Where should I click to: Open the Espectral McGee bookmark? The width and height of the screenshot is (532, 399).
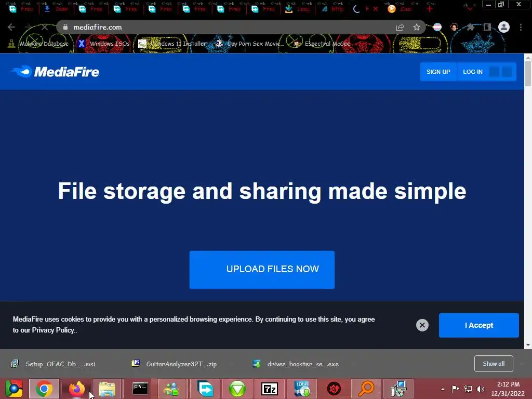322,44
